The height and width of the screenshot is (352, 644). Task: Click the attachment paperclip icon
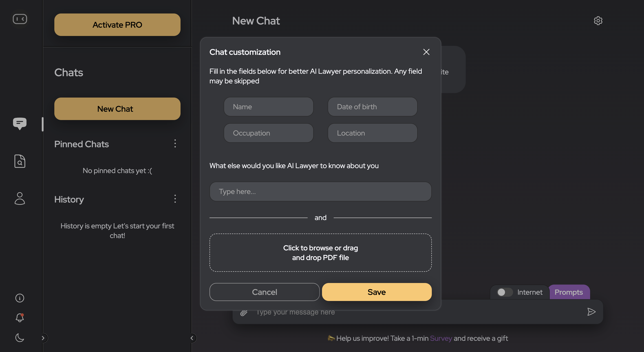(x=244, y=312)
